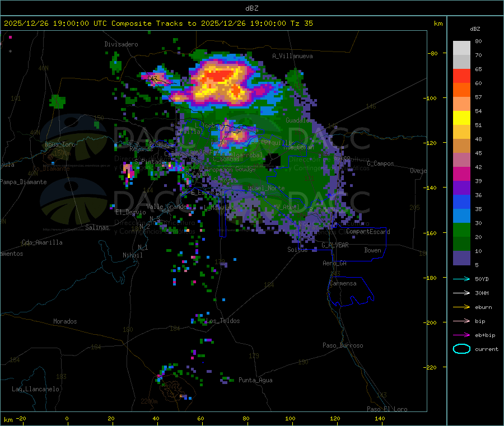This screenshot has width=504, height=426.
Task: Click the white 30HM arrow legend symbol
Action: coord(461,293)
